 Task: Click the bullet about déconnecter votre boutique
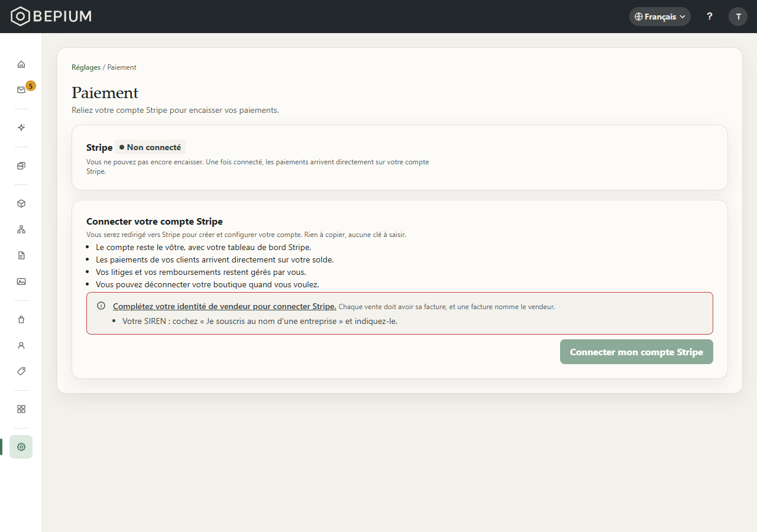pyautogui.click(x=208, y=284)
